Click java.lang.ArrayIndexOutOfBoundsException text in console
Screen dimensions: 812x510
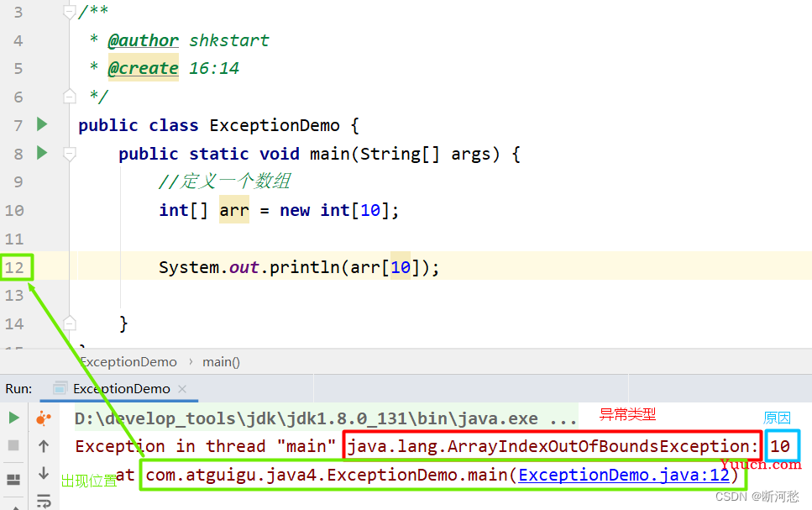coord(553,446)
